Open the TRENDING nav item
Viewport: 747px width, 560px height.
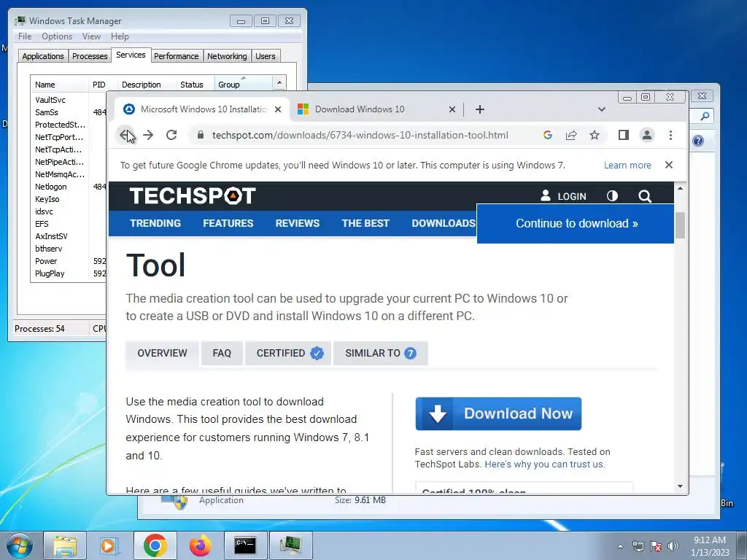pyautogui.click(x=155, y=223)
